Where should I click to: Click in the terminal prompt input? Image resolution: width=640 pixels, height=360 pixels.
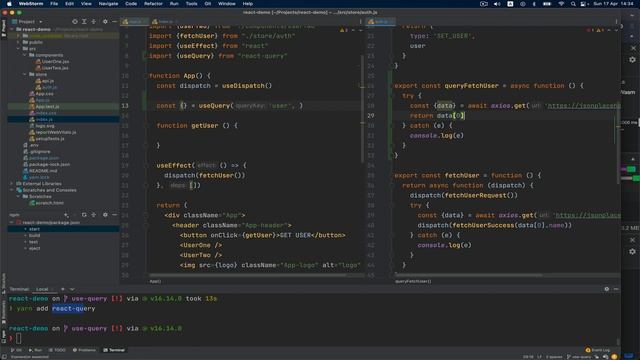point(18,338)
